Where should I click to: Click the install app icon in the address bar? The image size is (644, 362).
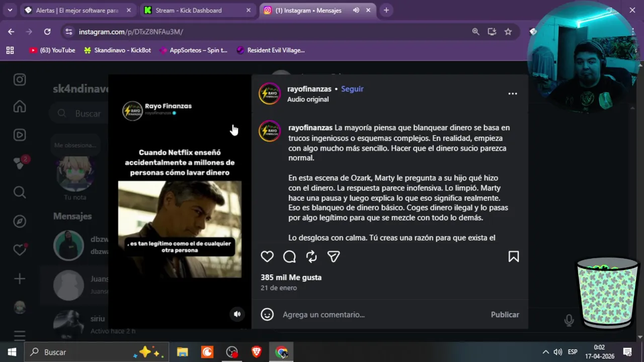coord(492,32)
